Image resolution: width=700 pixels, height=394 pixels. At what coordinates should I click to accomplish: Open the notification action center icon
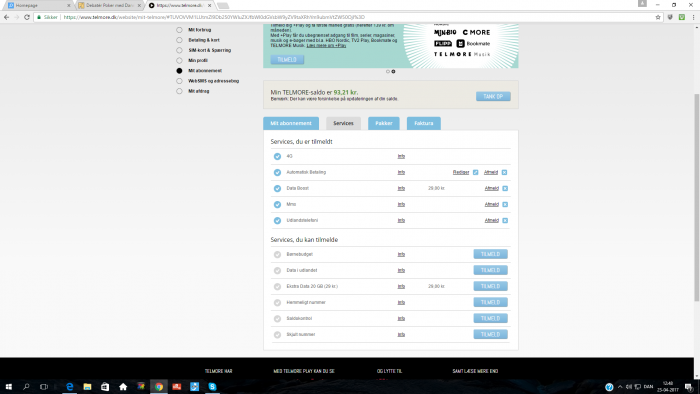[x=689, y=386]
